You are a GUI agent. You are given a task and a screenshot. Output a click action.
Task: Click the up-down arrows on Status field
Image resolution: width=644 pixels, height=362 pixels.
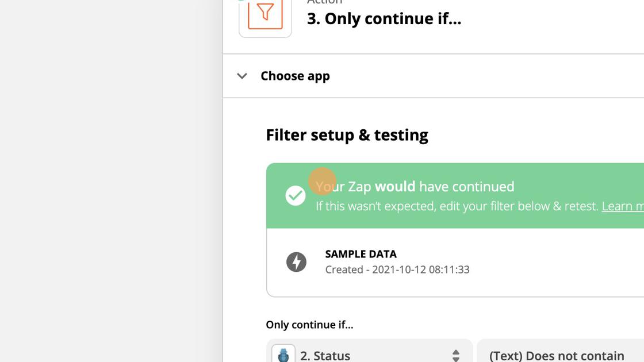pyautogui.click(x=455, y=356)
